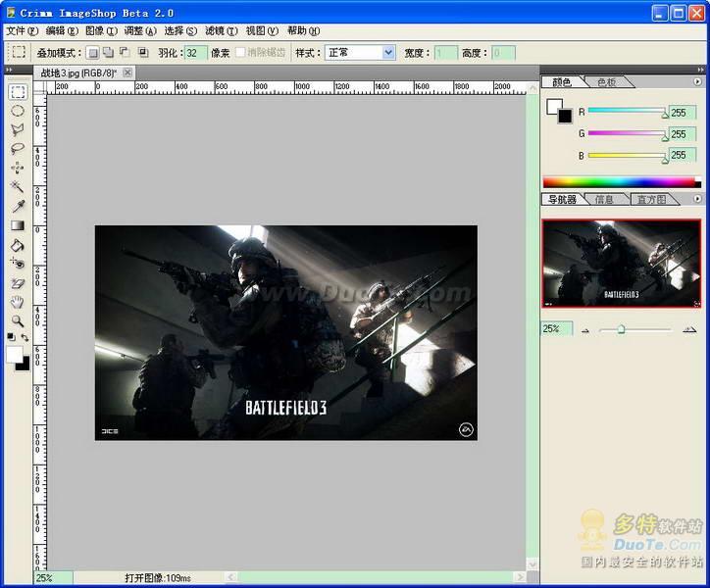
Task: Switch to the 色板 swatches tab
Action: [607, 82]
